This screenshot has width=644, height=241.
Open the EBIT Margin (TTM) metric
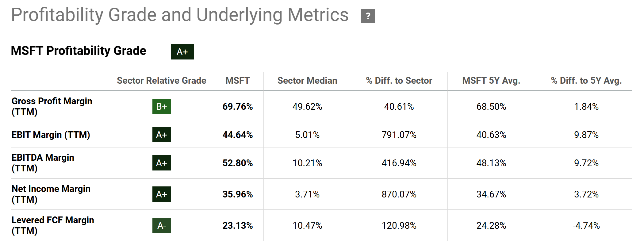[51, 135]
